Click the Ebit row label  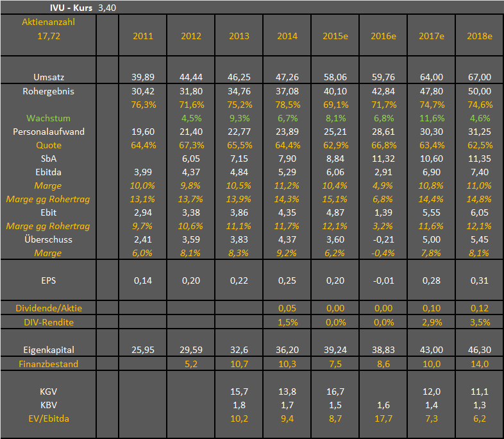tap(49, 213)
